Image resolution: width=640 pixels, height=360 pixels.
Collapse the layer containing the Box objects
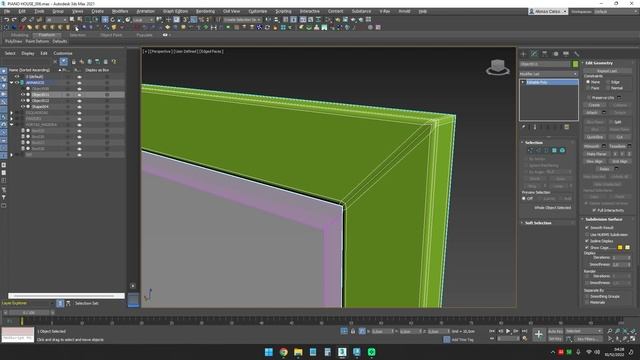11,124
